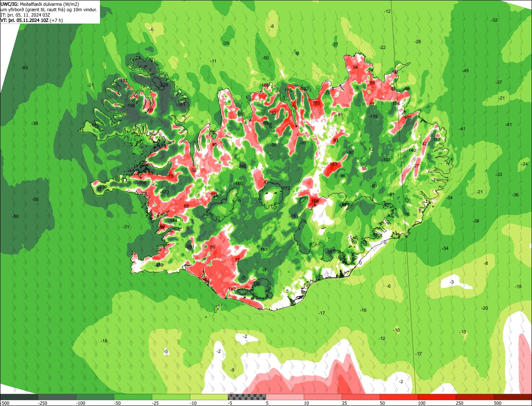Click the '-9' value in the southern ocean
This screenshot has height=406, width=532.
(x=232, y=370)
